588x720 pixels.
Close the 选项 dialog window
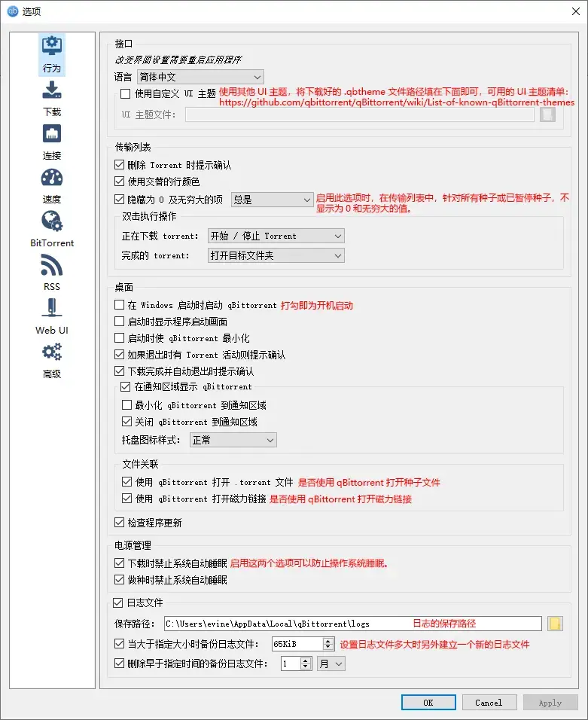(x=576, y=11)
